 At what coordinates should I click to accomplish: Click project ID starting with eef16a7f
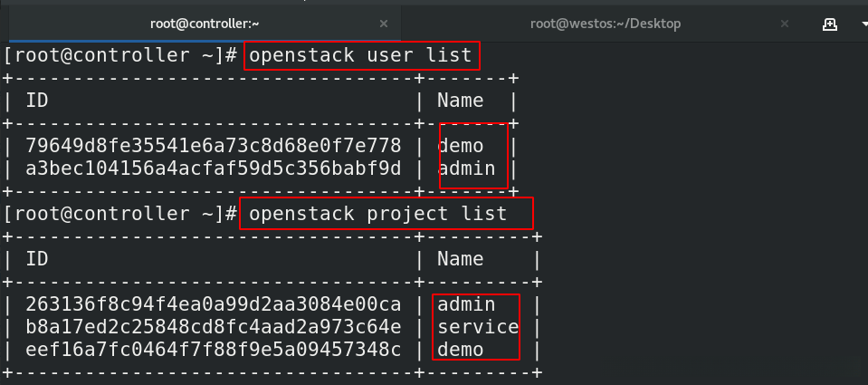click(x=213, y=350)
